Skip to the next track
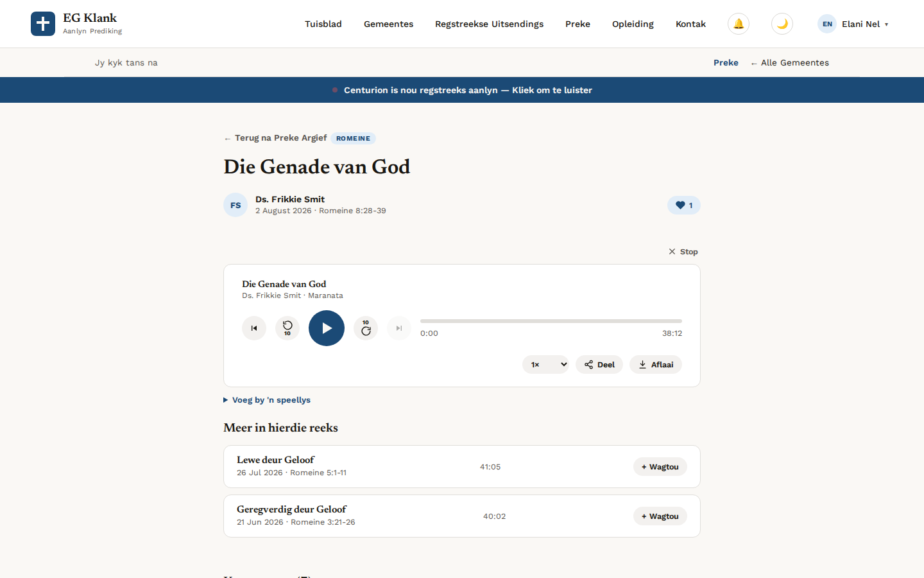The height and width of the screenshot is (578, 924). tap(399, 328)
